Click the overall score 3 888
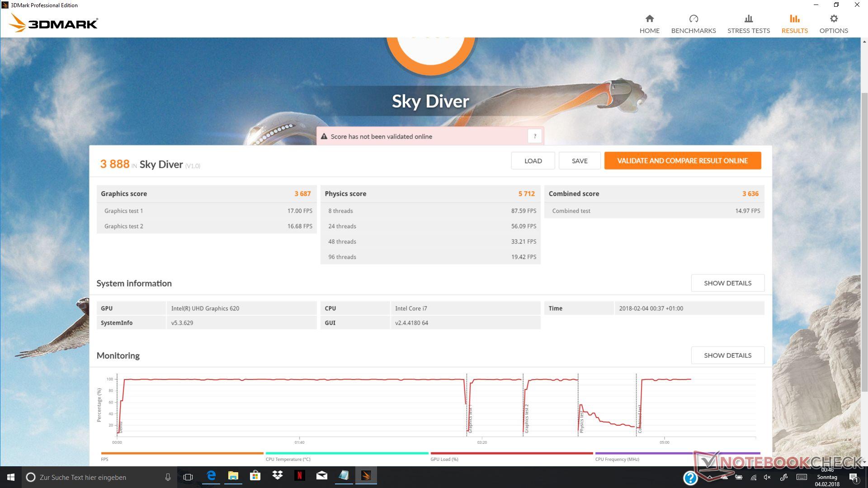Image resolution: width=868 pixels, height=488 pixels. coord(115,164)
